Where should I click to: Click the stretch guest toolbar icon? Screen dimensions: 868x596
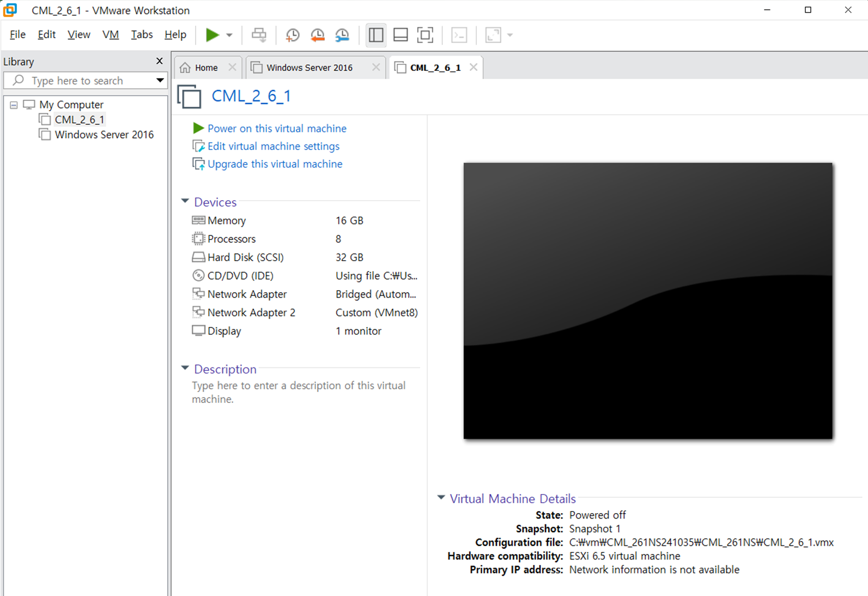point(493,35)
